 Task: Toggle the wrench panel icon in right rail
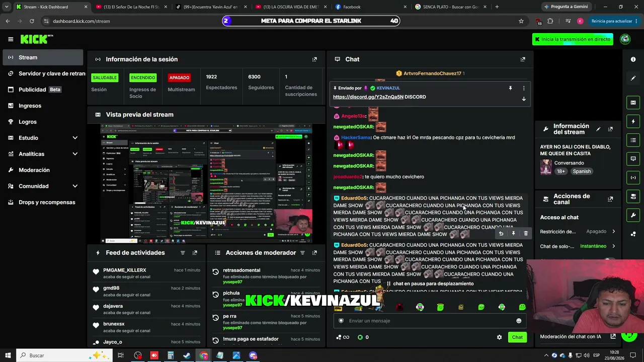[x=633, y=215]
